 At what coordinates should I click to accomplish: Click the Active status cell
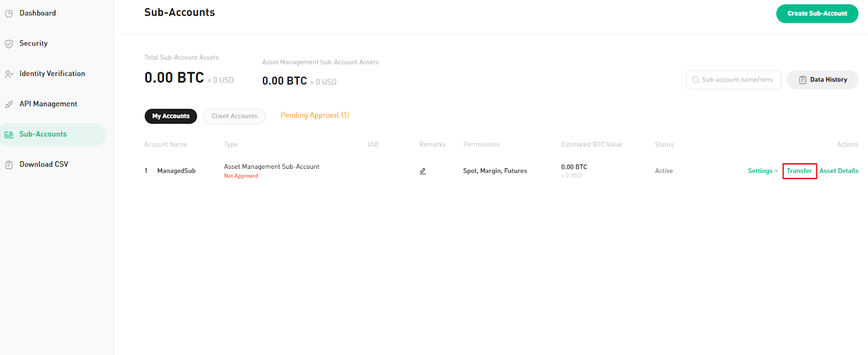click(x=663, y=171)
